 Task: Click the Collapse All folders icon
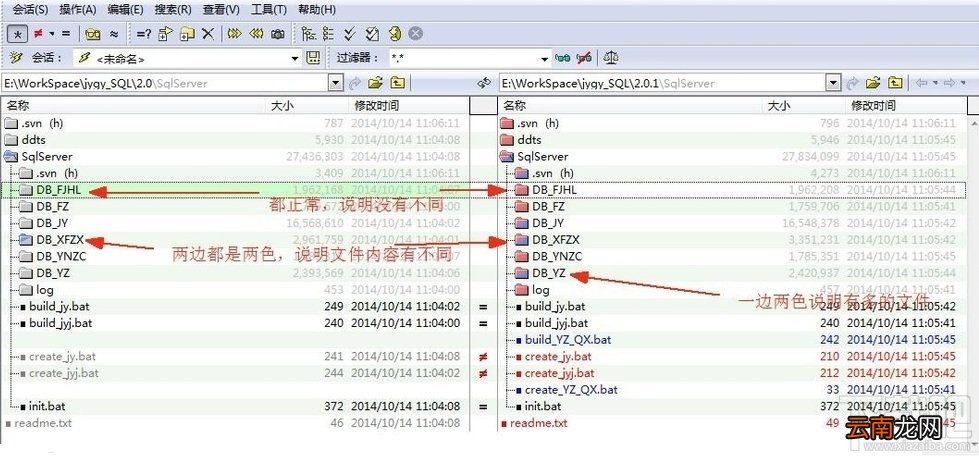(x=256, y=34)
